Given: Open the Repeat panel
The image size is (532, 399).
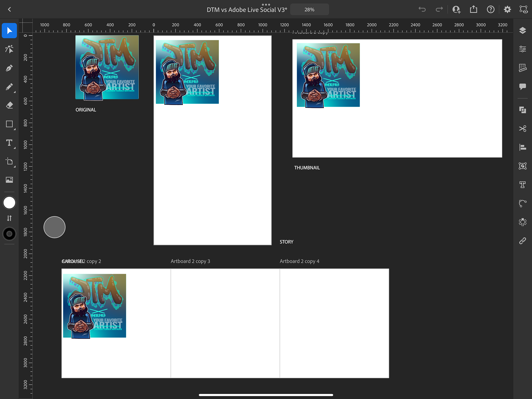Looking at the screenshot, I should click(x=523, y=222).
